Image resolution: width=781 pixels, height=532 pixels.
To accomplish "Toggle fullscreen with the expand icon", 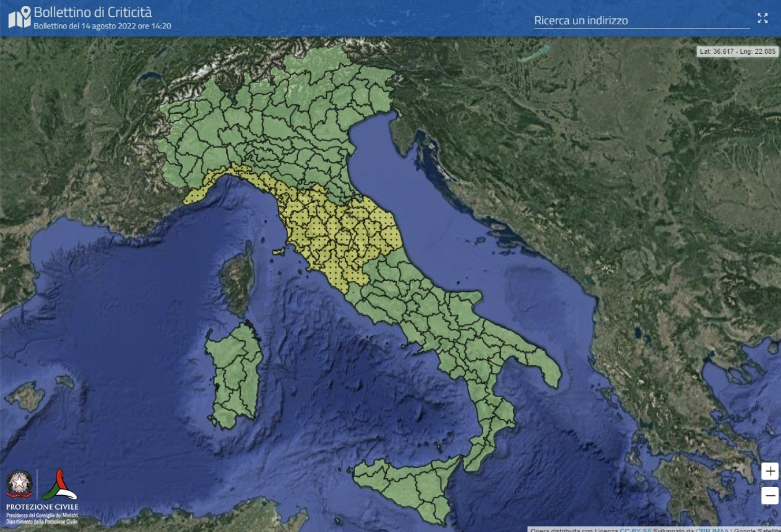I will (x=763, y=18).
